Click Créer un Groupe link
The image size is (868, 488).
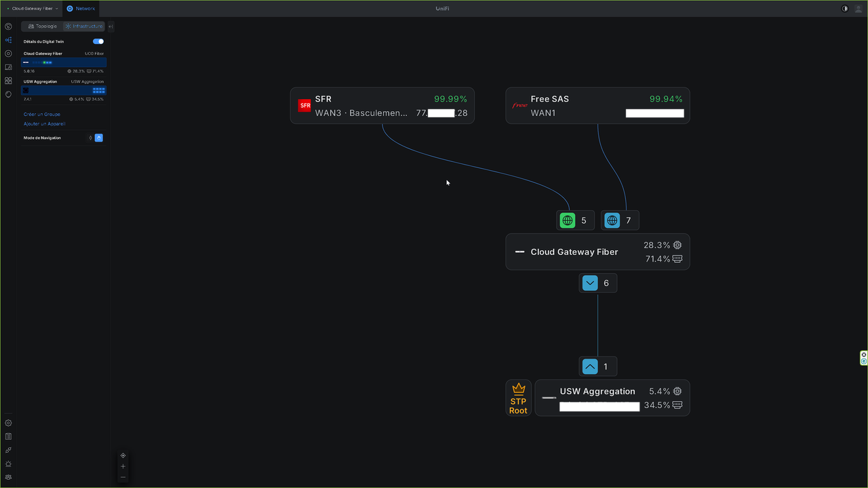point(42,115)
